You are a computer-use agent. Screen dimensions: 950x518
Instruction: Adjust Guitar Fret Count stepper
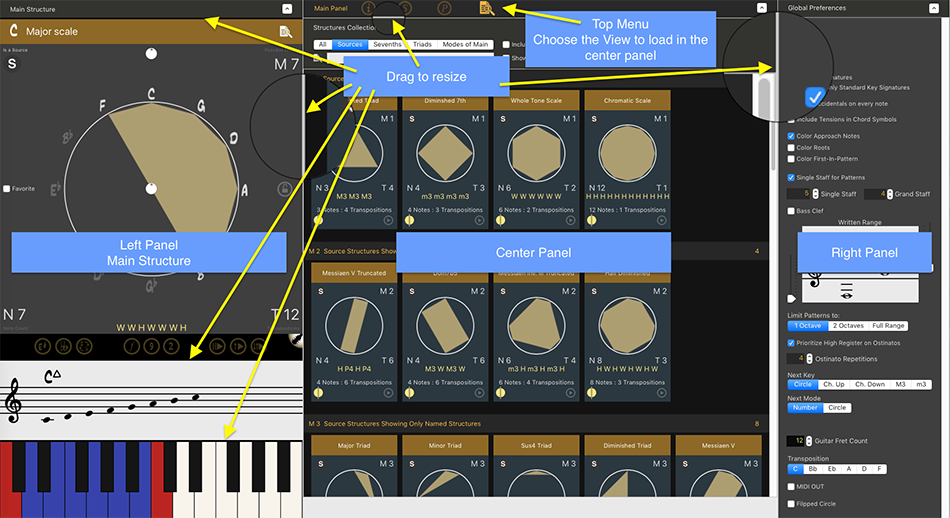point(809,441)
